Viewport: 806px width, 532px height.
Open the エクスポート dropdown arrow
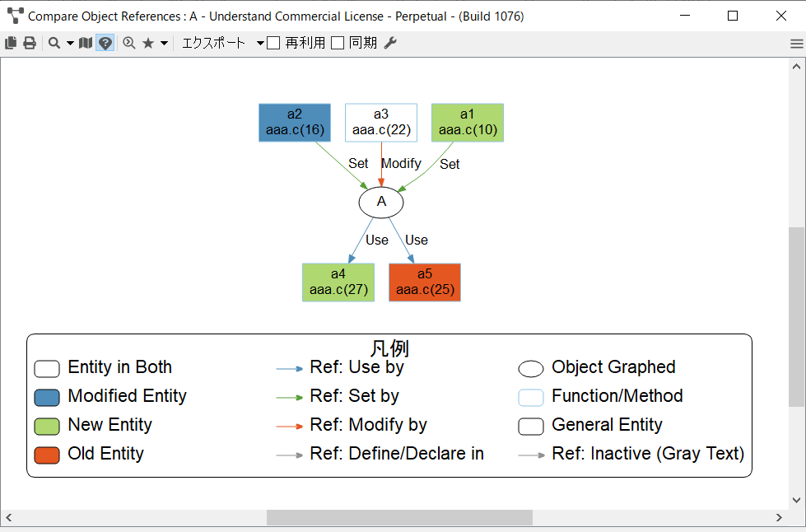(260, 43)
